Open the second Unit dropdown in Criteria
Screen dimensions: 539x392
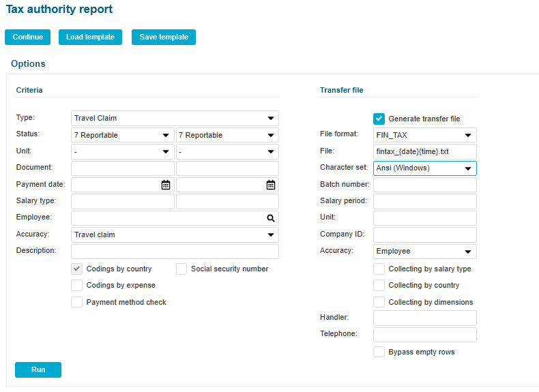coord(227,151)
